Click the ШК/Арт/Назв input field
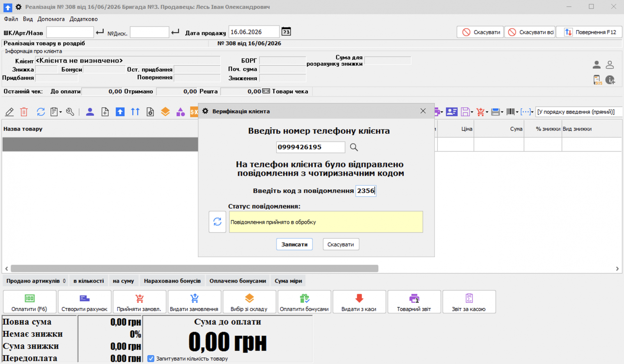624x364 pixels. pos(70,32)
